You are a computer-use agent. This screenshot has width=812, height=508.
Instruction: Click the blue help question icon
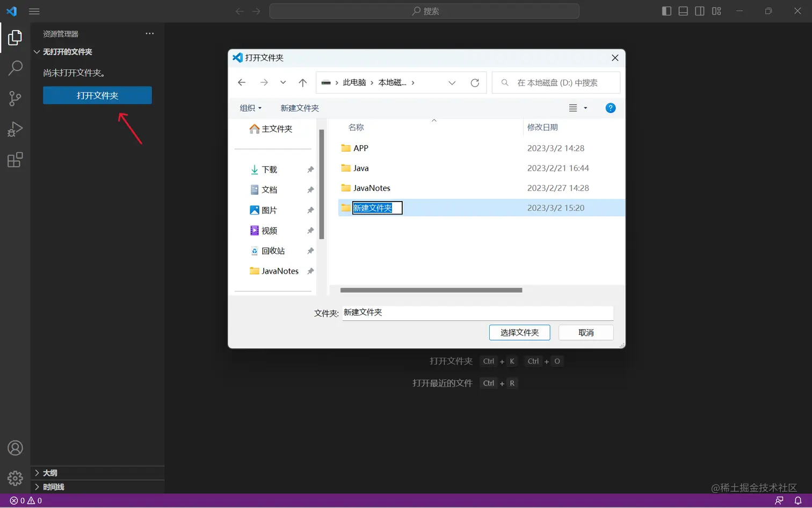(x=611, y=108)
